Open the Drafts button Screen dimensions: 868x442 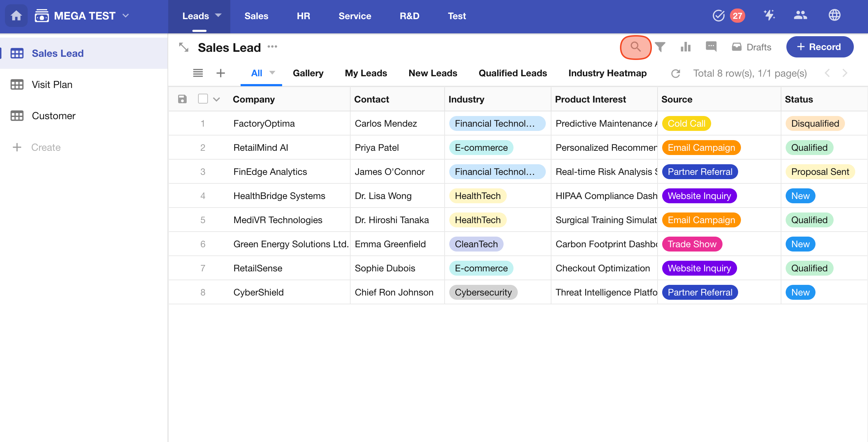point(752,47)
